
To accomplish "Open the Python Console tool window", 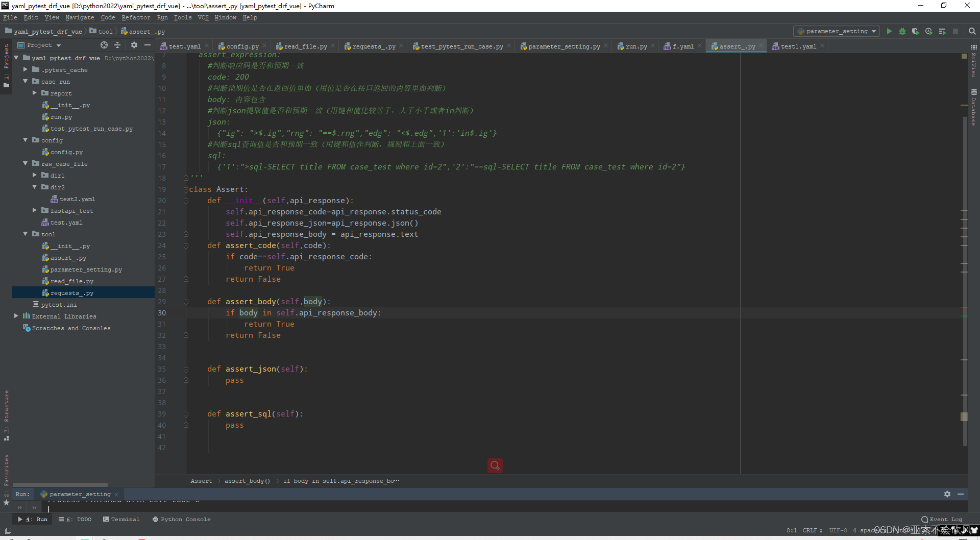I will coord(181,520).
